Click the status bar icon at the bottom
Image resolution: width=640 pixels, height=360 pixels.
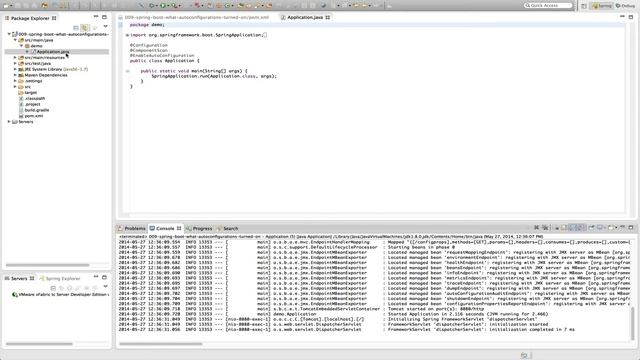(525, 356)
